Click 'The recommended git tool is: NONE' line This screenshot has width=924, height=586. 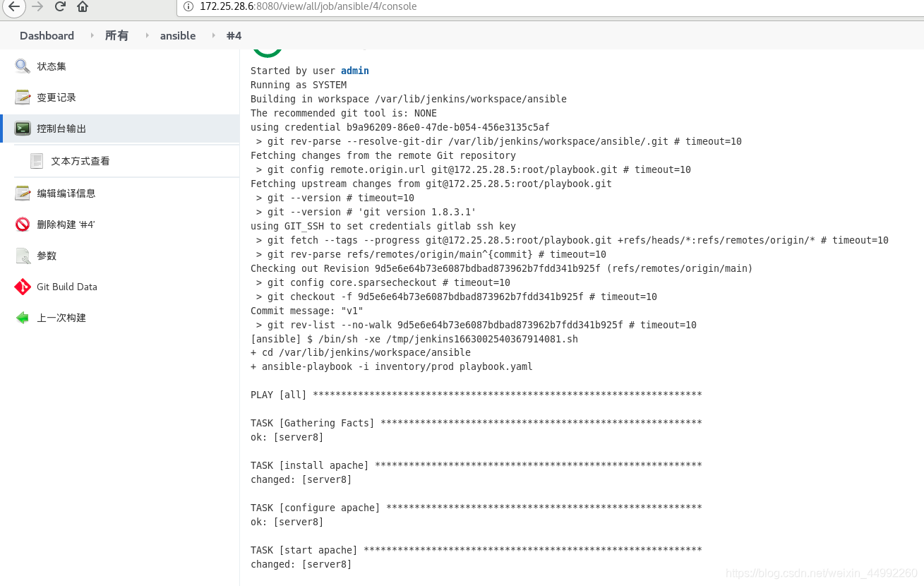pos(344,113)
